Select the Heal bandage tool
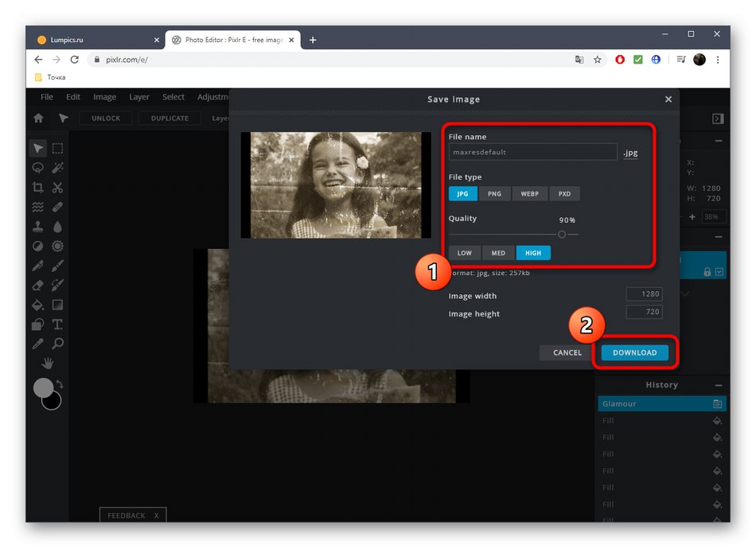 coord(57,207)
